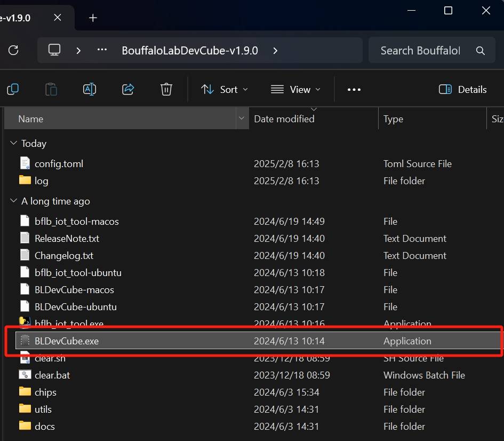Open the Name column filter dropdown arrow
The image size is (504, 441).
coord(242,119)
